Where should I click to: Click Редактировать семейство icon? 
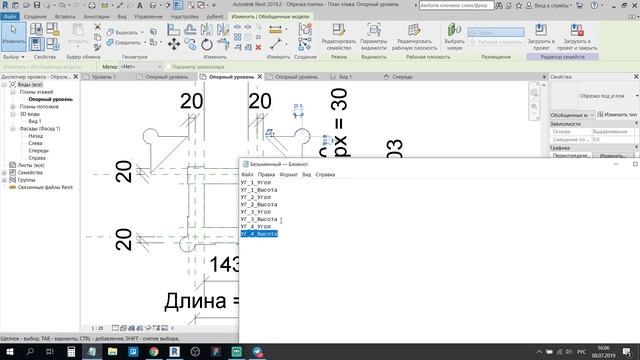339,37
